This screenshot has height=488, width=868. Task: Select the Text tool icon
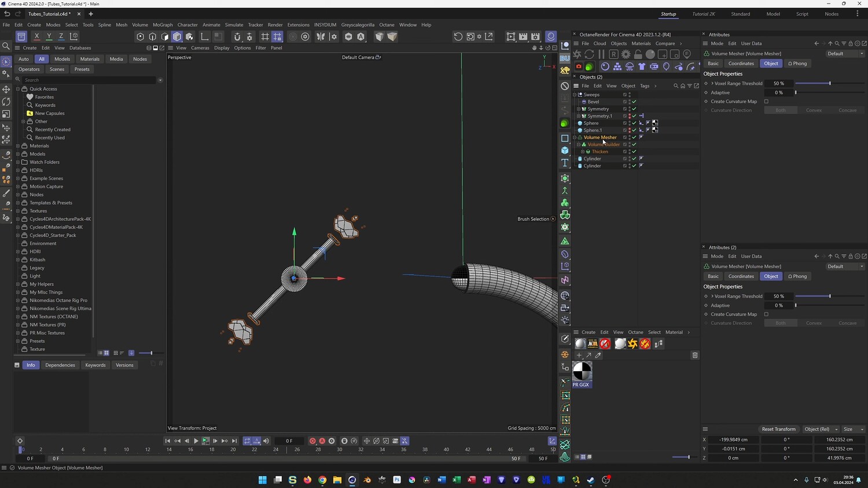pos(565,163)
